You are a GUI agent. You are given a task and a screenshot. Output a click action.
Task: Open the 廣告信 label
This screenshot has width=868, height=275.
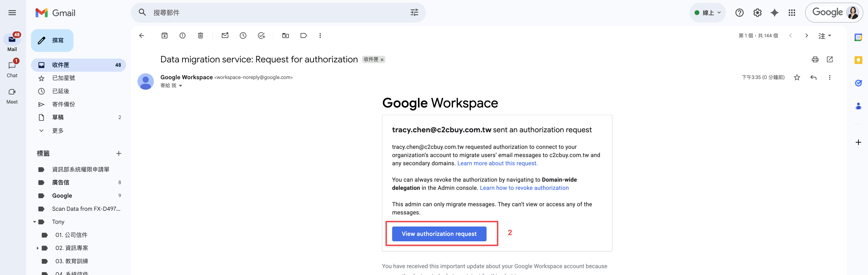pos(79,183)
